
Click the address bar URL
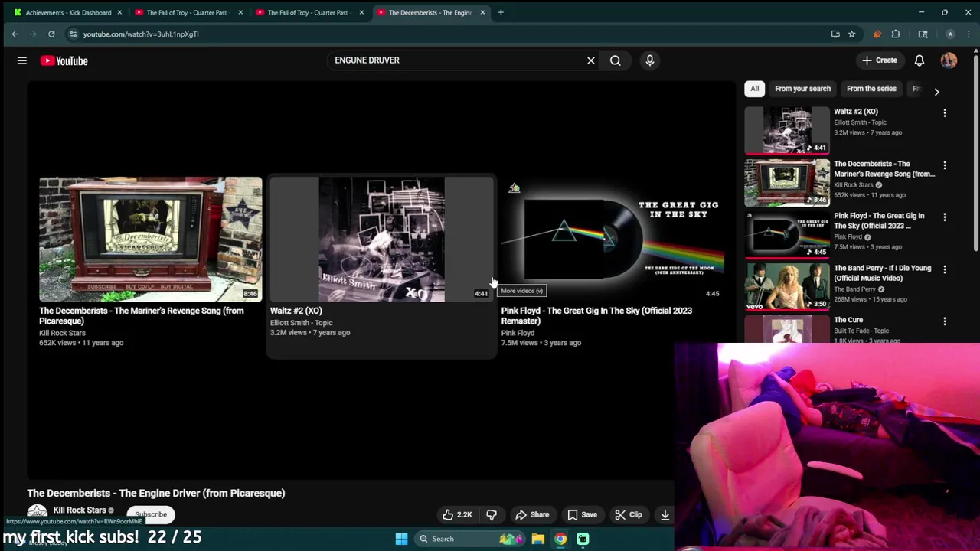pos(141,34)
